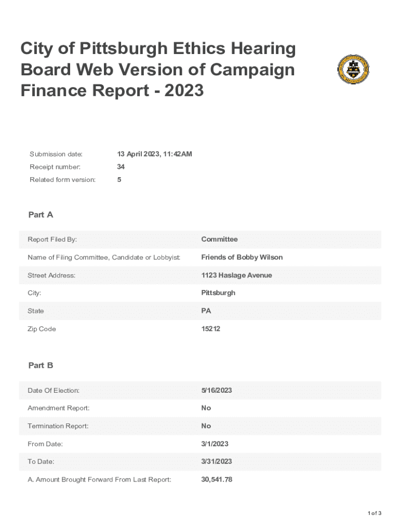
Task: Select the submission date value 13 April 2023
Action: pos(154,154)
